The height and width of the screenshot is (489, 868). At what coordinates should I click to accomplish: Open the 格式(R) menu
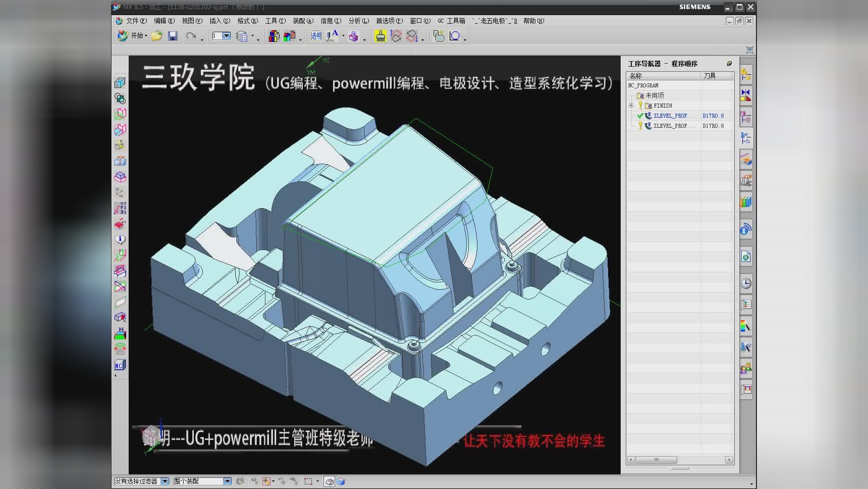(247, 21)
